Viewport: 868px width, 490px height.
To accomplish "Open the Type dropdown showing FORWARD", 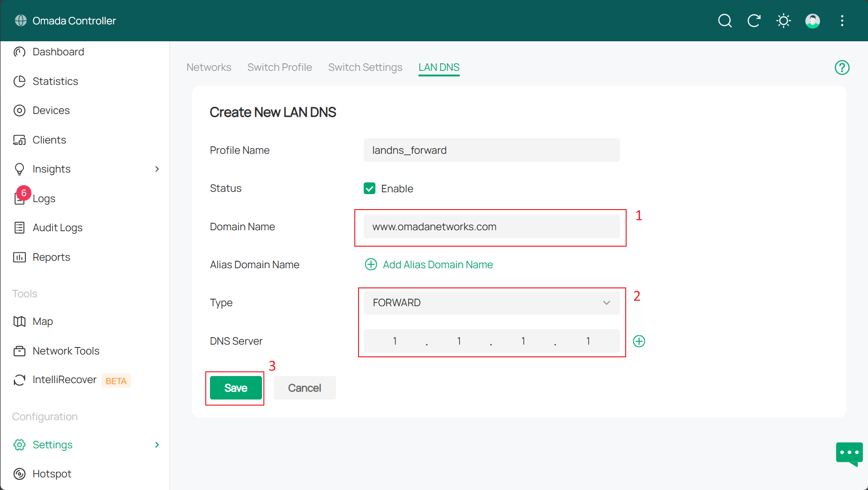I will point(491,303).
